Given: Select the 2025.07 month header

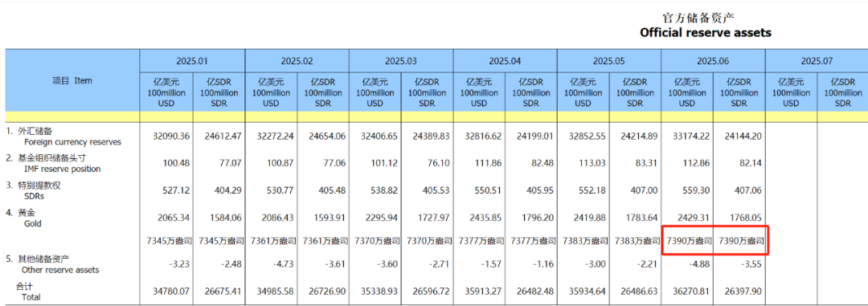Looking at the screenshot, I should [817, 61].
